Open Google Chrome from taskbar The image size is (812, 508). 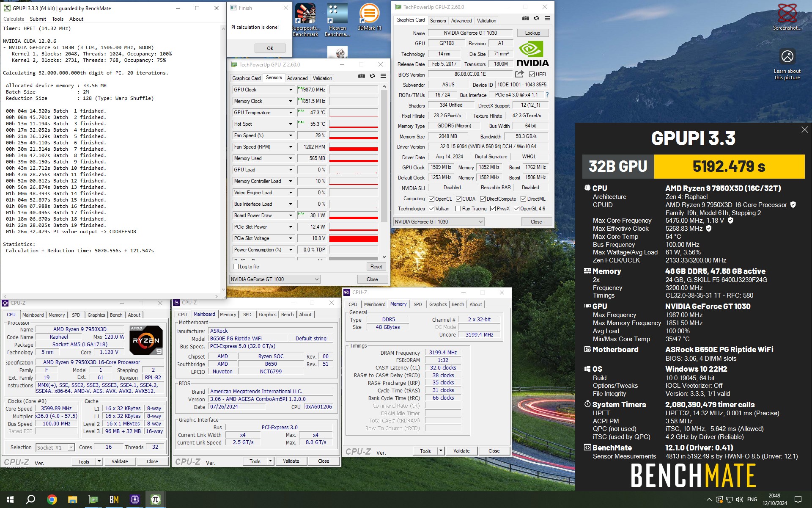point(52,500)
